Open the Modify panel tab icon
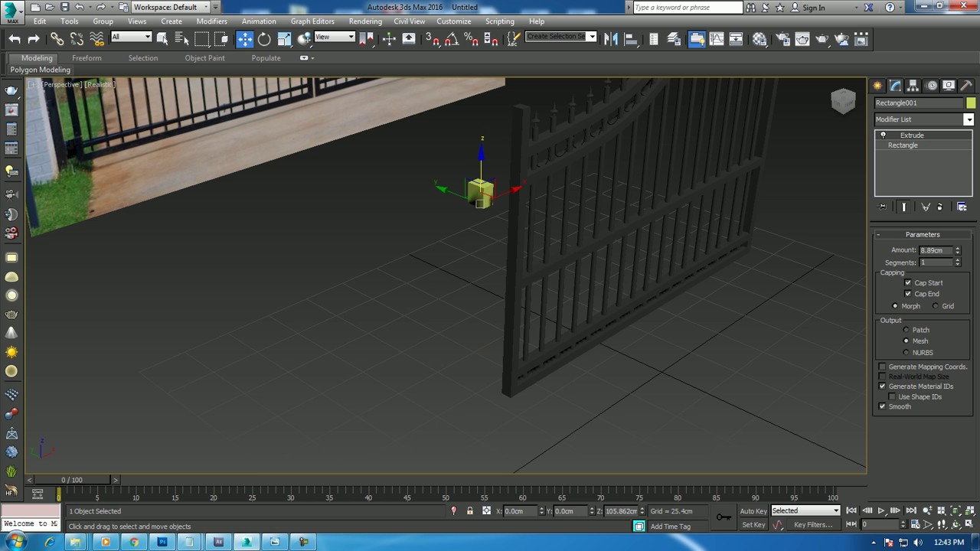 coord(895,86)
